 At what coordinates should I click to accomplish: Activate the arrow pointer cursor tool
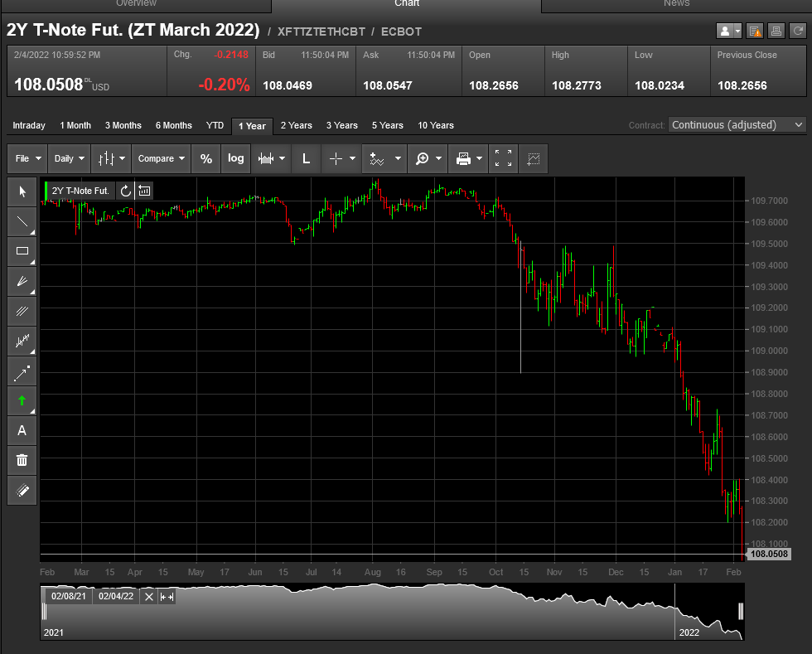(x=22, y=191)
